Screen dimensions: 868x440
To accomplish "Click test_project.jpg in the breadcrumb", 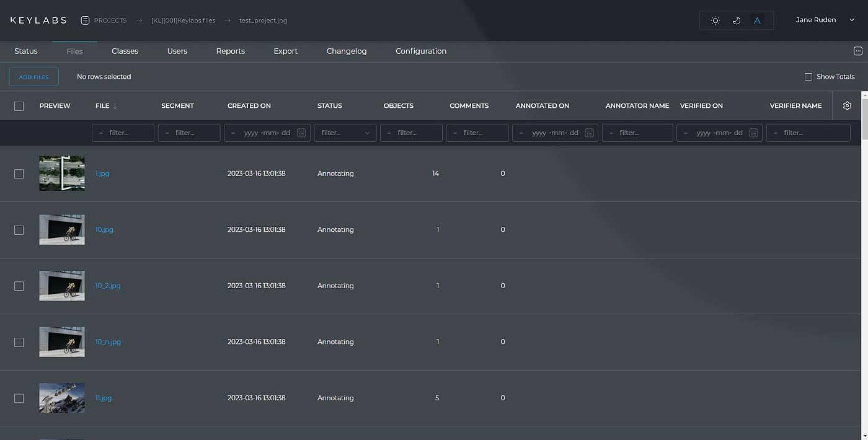I will pos(263,20).
